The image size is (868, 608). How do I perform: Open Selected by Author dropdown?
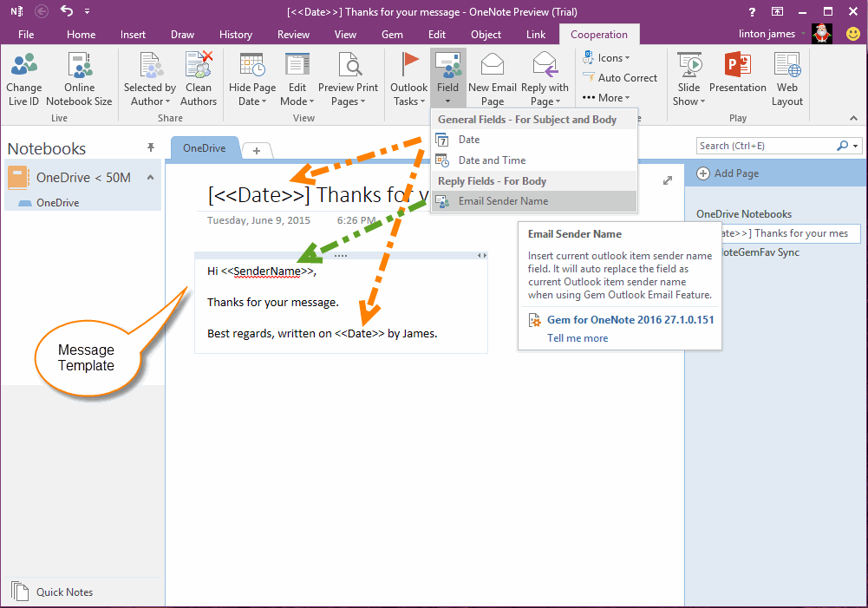(x=149, y=79)
